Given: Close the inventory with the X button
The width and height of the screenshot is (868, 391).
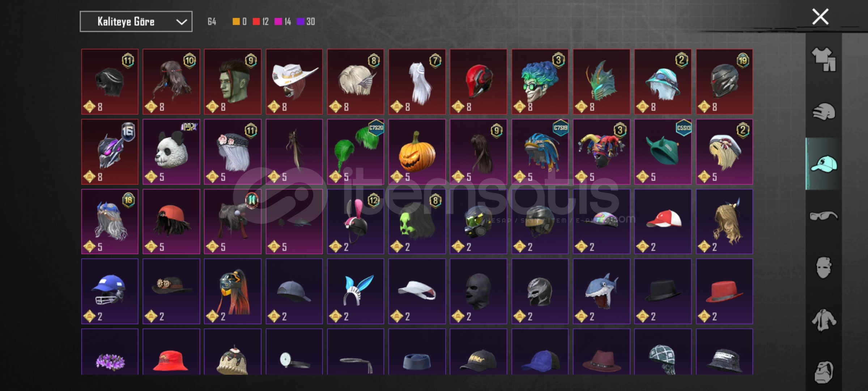Looking at the screenshot, I should click(820, 17).
